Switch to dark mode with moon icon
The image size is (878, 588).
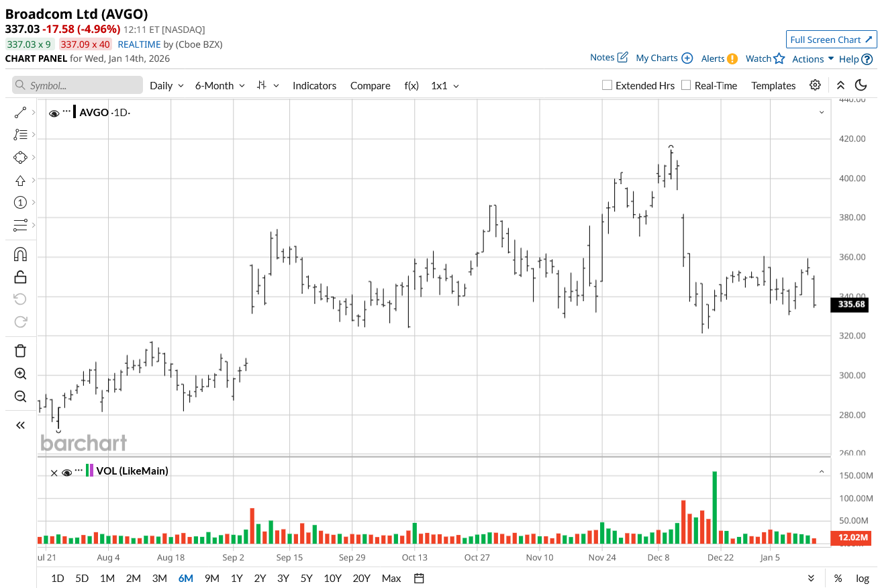[861, 85]
